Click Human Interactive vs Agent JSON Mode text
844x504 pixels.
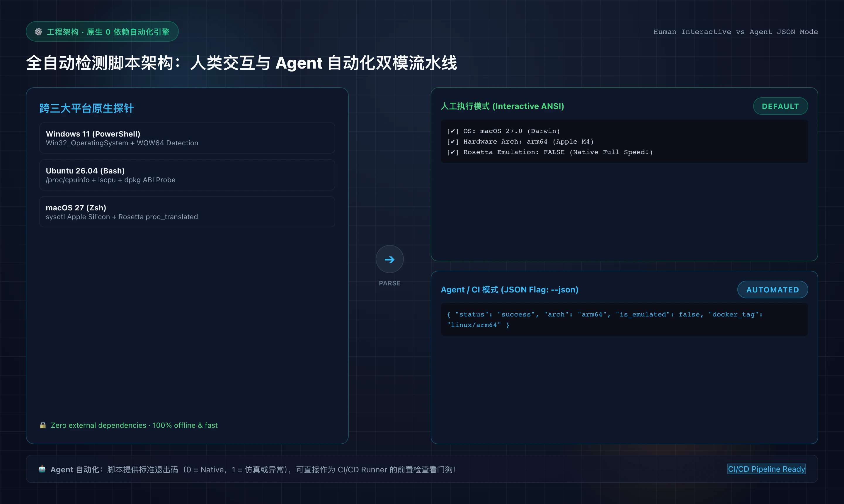coord(736,32)
